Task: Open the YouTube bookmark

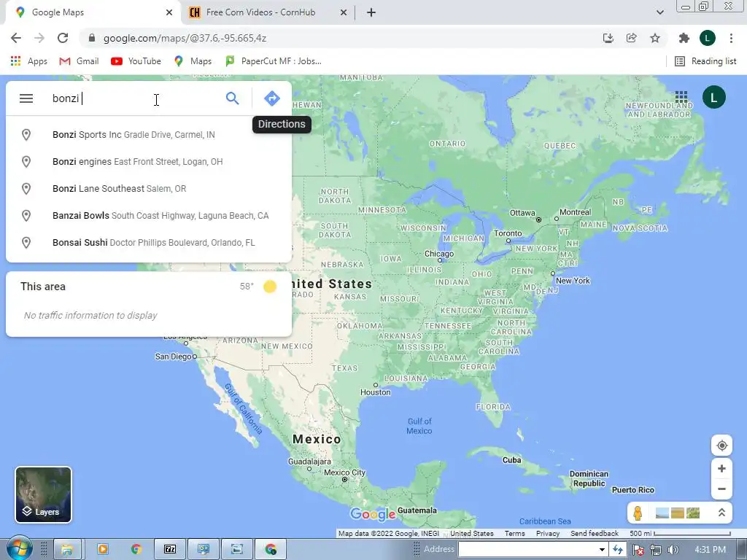Action: [x=136, y=61]
